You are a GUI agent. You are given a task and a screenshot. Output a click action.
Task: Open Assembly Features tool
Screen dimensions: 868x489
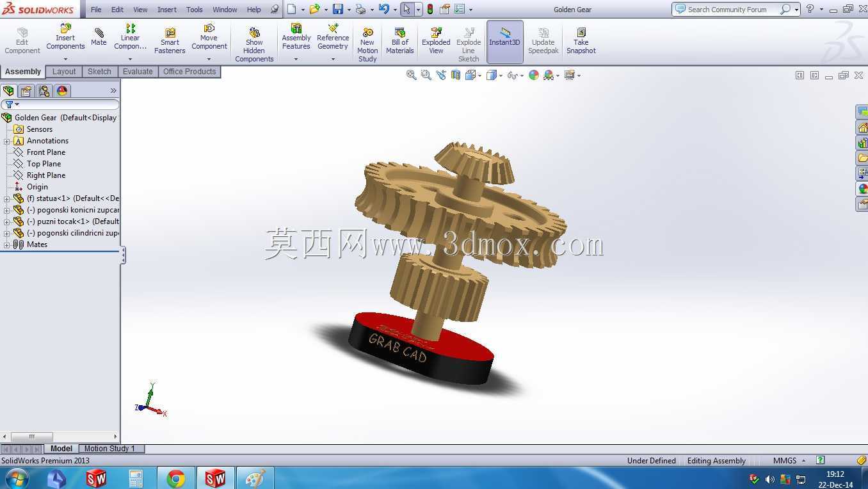pyautogui.click(x=296, y=37)
